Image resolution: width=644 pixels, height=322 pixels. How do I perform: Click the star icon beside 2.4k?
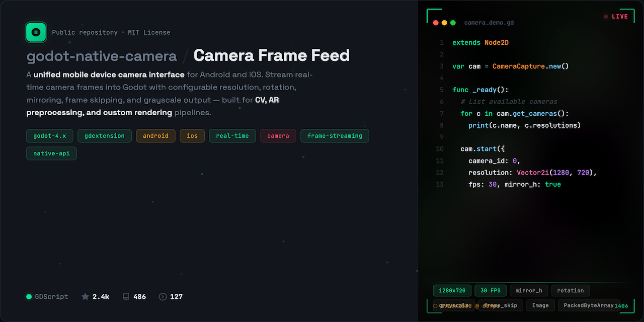coord(85,297)
